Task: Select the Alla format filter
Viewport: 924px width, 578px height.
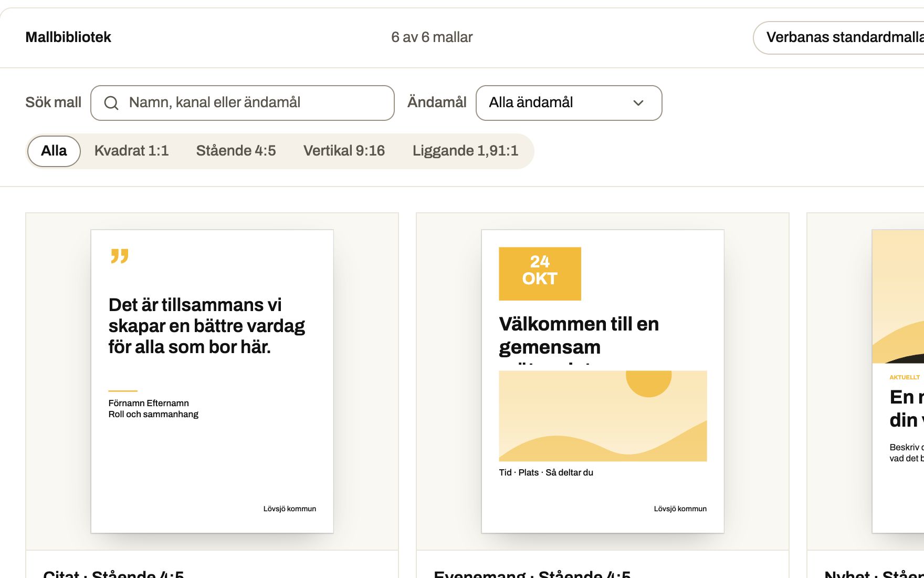Action: click(54, 151)
